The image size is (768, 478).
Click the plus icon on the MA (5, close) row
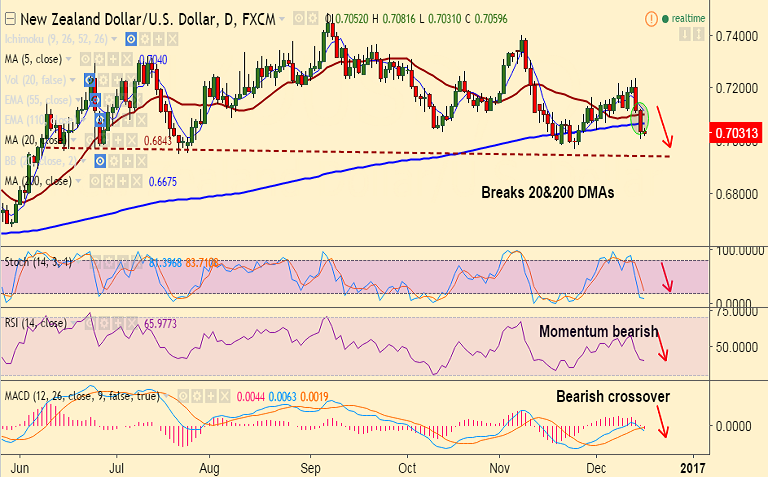[113, 60]
